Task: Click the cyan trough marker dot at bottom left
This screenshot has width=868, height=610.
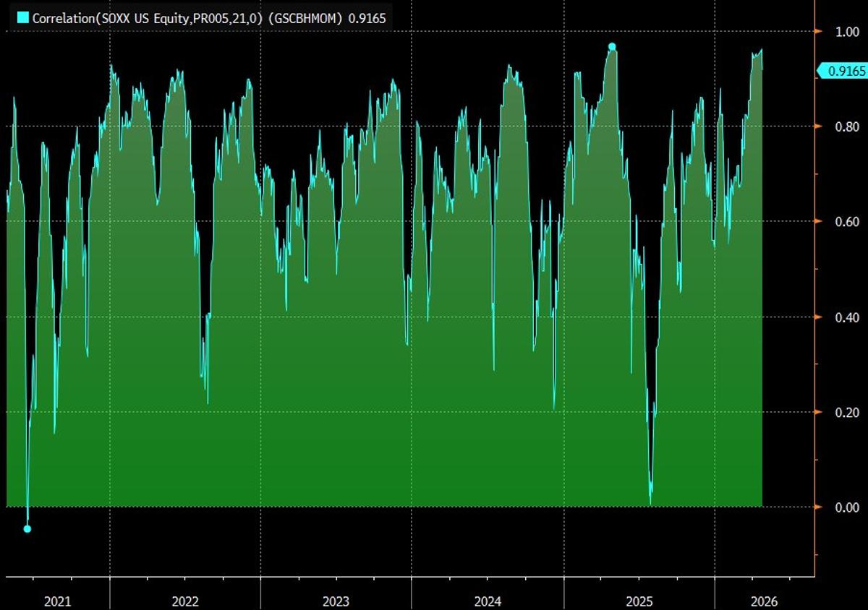Action: click(x=27, y=528)
